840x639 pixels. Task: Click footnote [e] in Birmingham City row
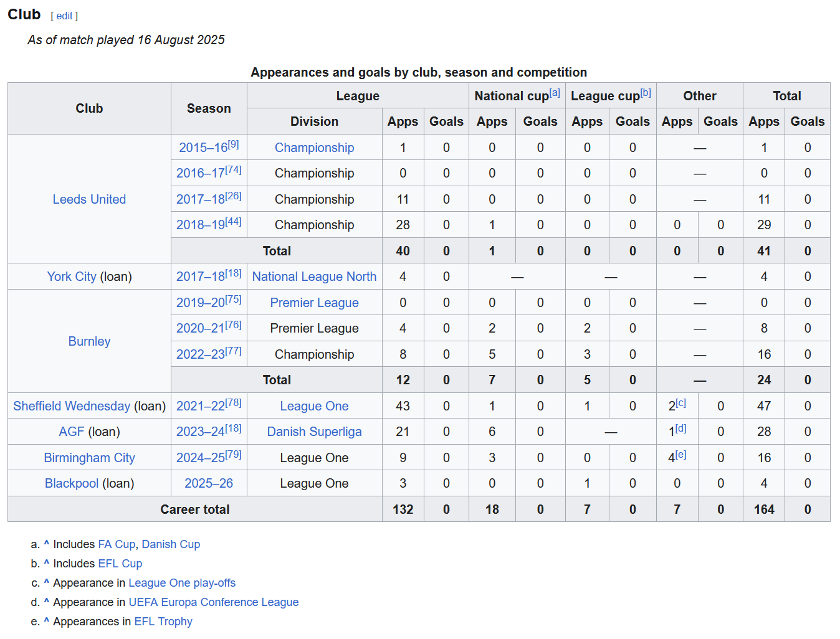681,455
